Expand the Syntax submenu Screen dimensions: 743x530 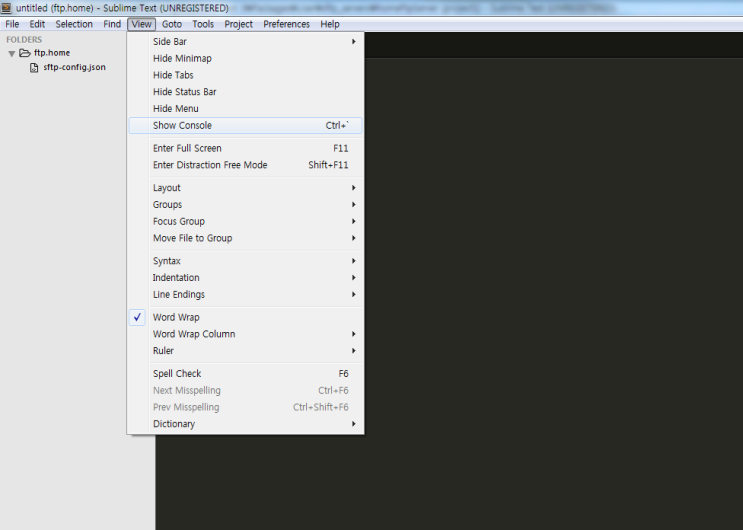pos(245,261)
